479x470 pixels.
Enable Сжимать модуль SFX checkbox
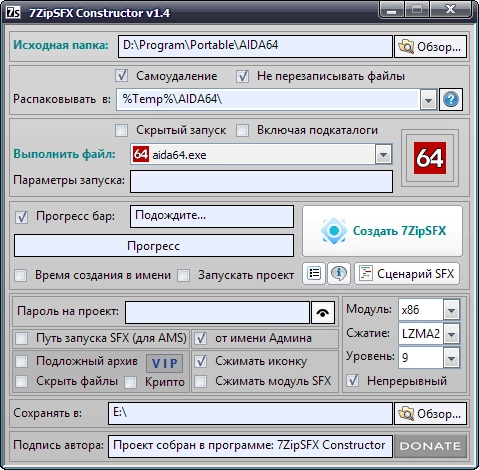pyautogui.click(x=201, y=381)
